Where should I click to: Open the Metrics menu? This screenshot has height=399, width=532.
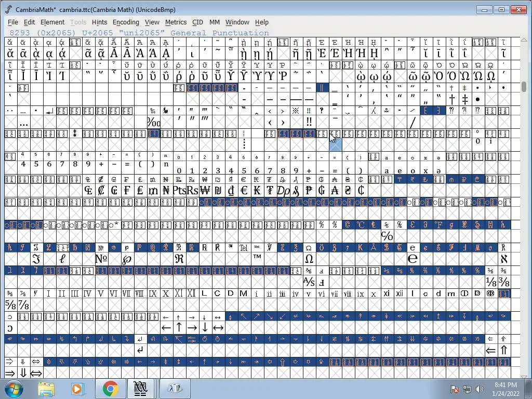coord(176,22)
